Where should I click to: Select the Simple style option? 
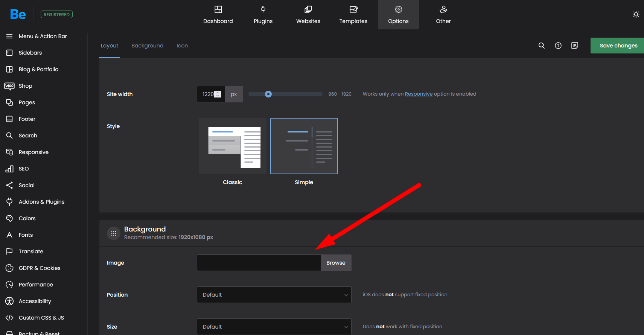(304, 146)
